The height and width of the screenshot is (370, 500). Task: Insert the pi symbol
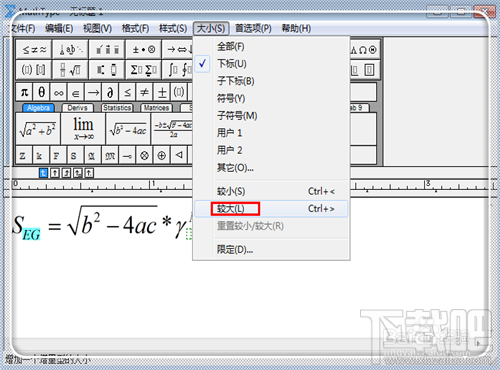[24, 92]
